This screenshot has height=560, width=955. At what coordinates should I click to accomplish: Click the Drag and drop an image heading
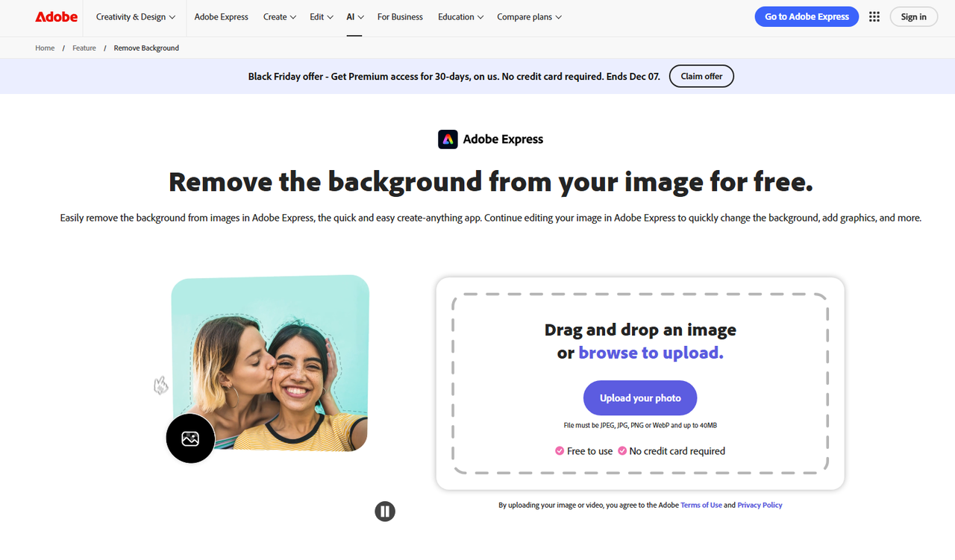click(640, 330)
